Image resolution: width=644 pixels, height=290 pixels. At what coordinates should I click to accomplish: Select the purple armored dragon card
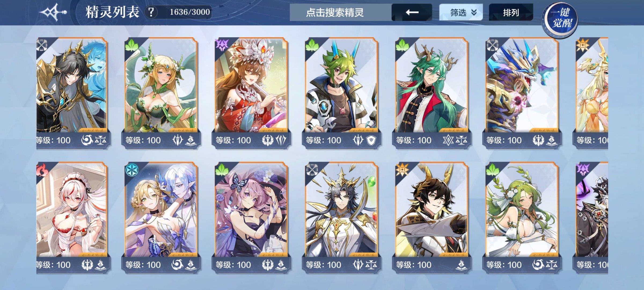coord(522,93)
